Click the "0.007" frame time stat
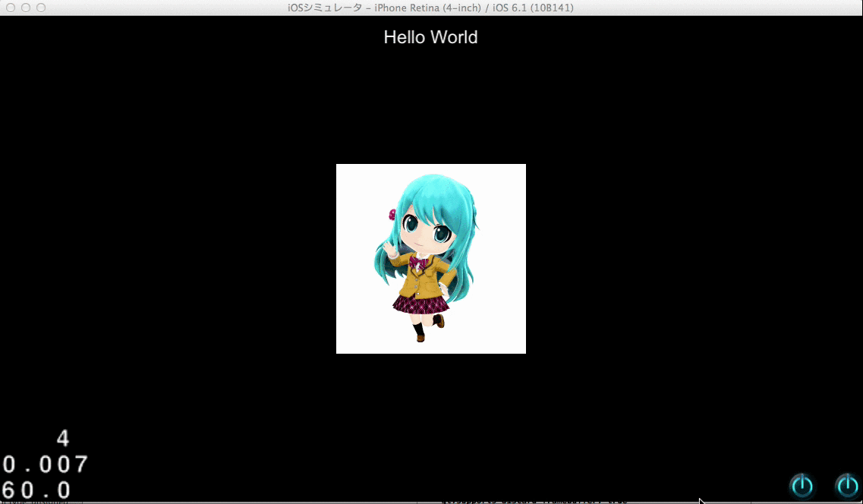Image resolution: width=863 pixels, height=504 pixels. point(45,465)
